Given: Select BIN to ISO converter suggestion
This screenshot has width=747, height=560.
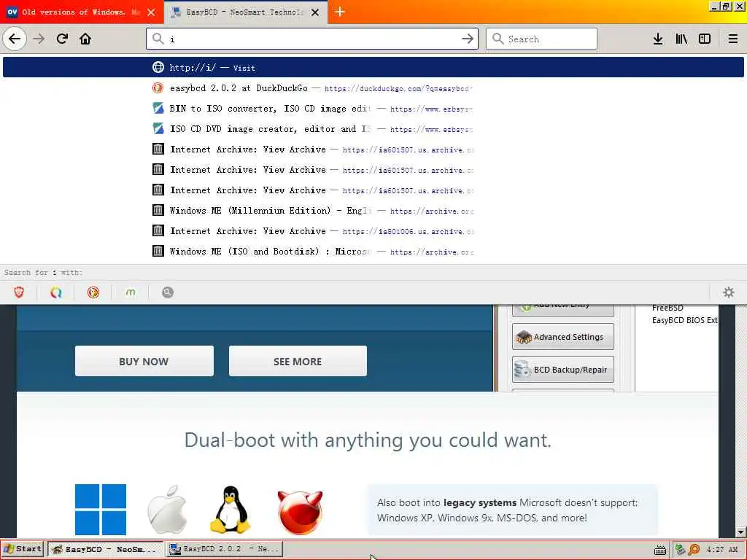Looking at the screenshot, I should point(373,109).
